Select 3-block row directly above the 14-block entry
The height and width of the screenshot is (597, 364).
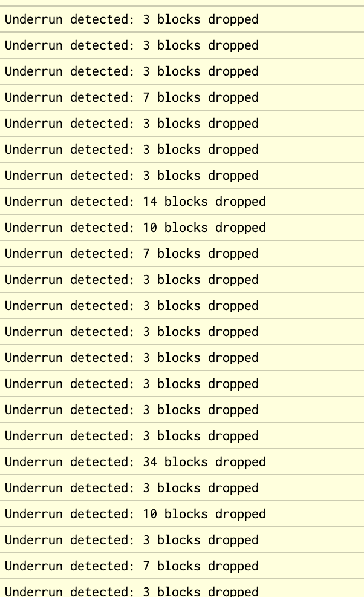point(132,176)
